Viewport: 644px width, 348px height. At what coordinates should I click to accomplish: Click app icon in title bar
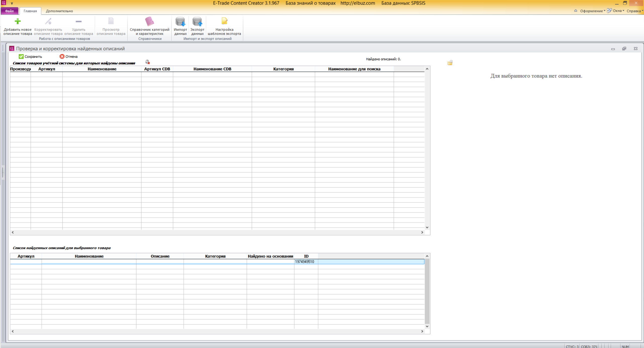[x=4, y=3]
